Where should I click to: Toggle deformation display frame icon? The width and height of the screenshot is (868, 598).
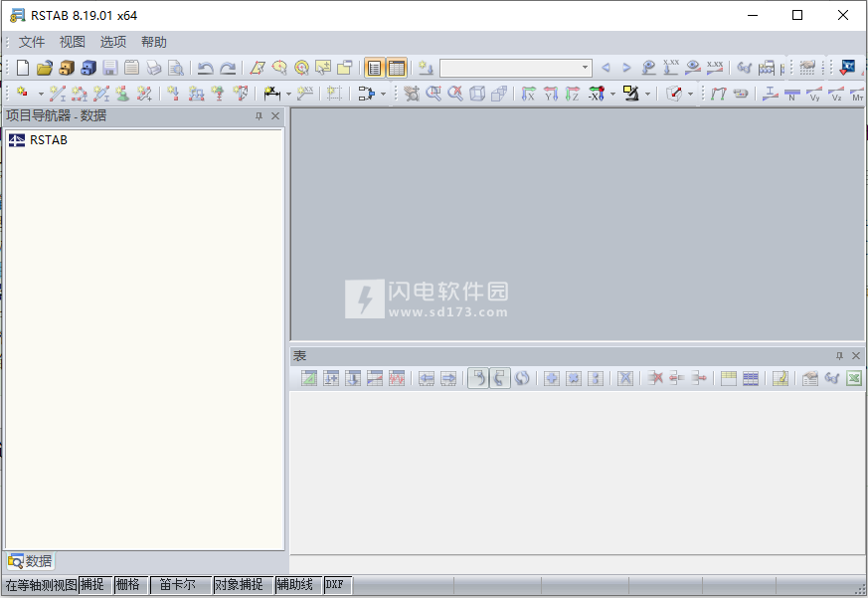click(x=719, y=94)
